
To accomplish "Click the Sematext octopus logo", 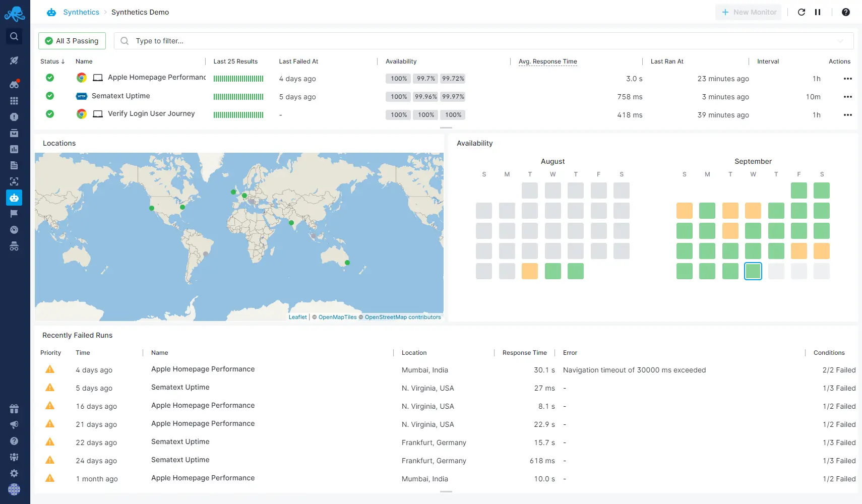I will click(15, 14).
